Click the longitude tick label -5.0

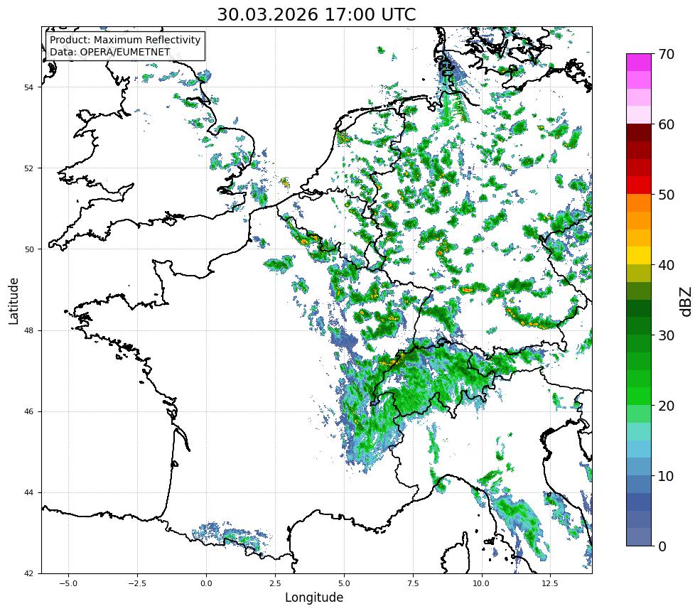click(68, 583)
